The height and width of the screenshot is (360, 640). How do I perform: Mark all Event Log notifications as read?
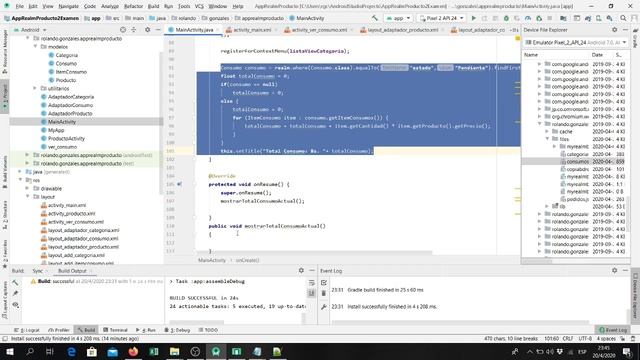coord(324,282)
